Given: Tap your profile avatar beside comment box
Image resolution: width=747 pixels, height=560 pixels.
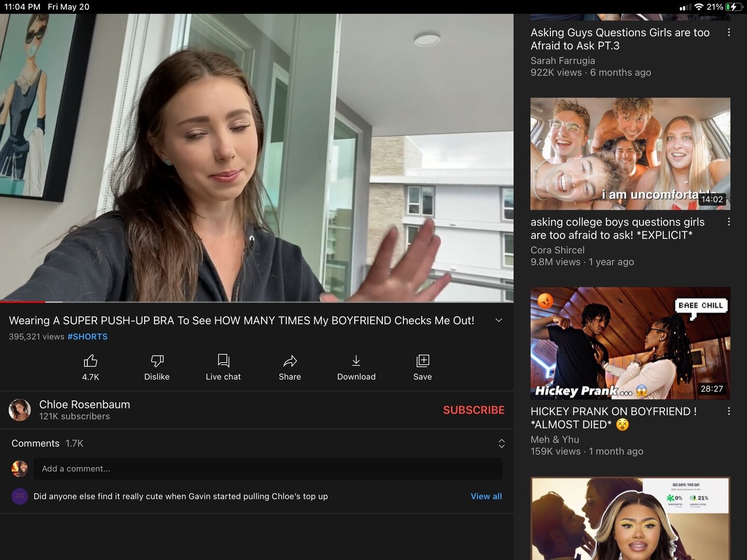Looking at the screenshot, I should tap(20, 469).
